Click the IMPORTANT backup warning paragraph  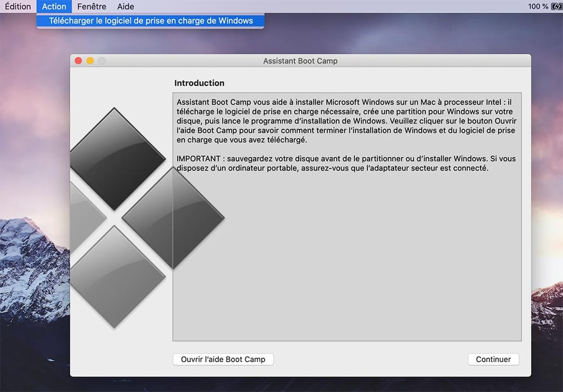click(346, 163)
